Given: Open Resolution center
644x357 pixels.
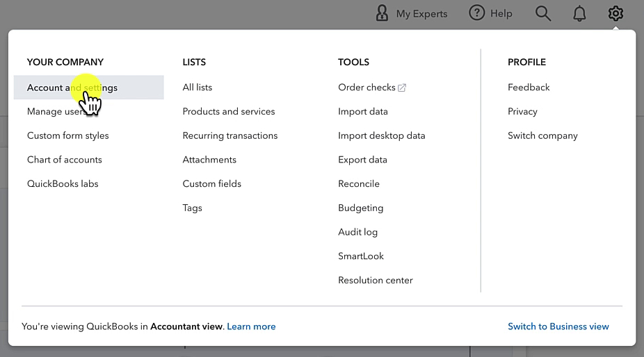Looking at the screenshot, I should point(376,281).
